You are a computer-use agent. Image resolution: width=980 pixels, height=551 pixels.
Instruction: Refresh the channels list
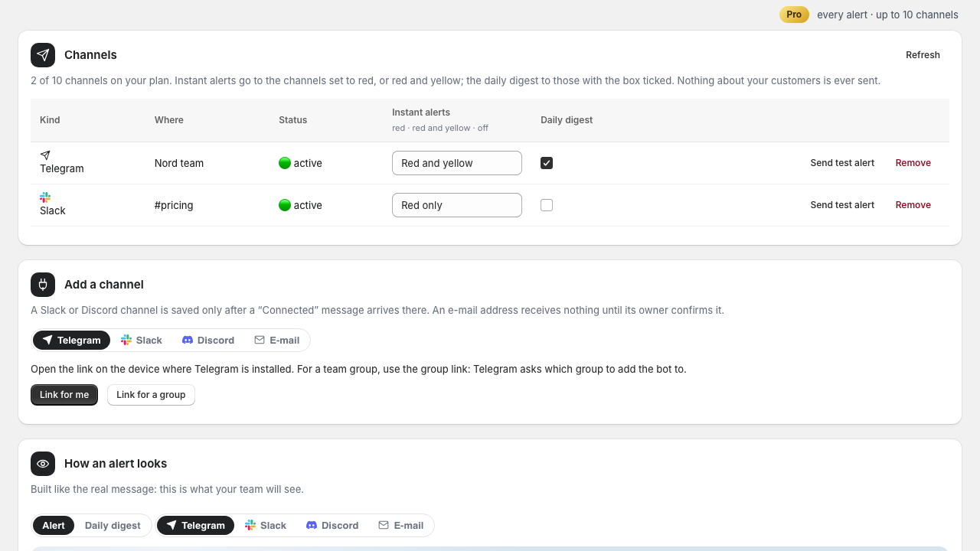[923, 55]
